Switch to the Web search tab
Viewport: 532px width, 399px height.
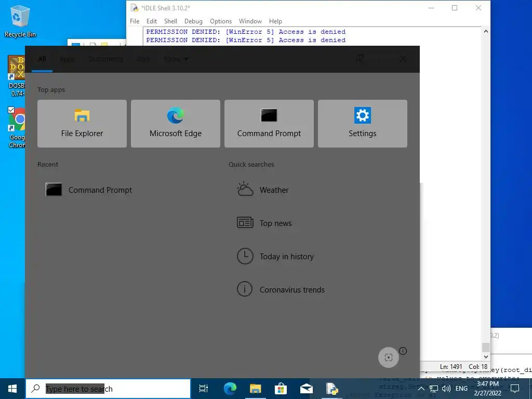tap(143, 59)
